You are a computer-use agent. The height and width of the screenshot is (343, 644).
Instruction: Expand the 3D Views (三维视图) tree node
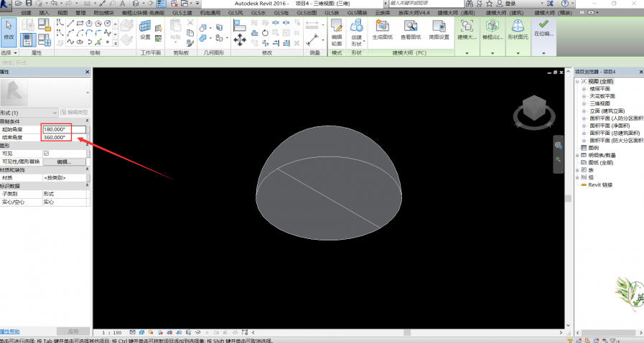[x=584, y=103]
